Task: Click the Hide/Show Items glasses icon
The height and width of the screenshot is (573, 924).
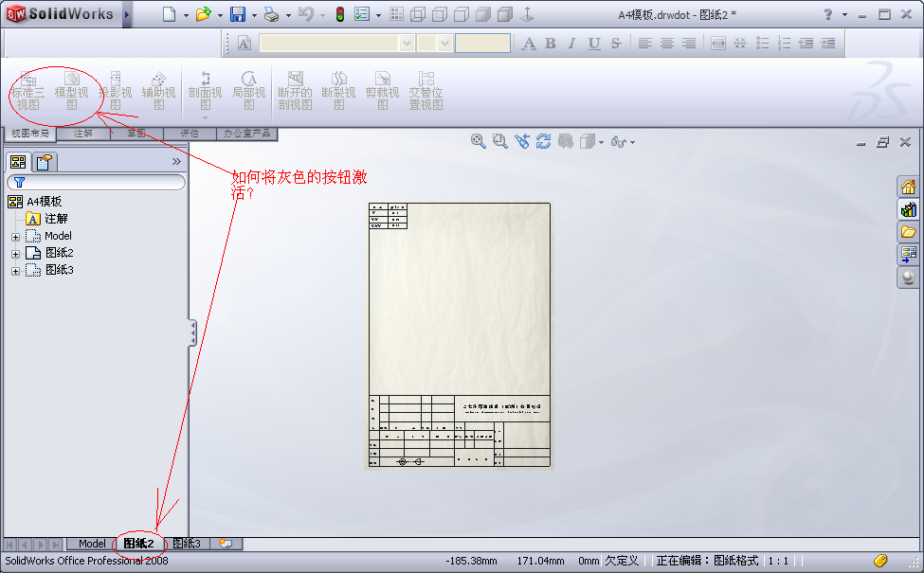Action: (619, 142)
